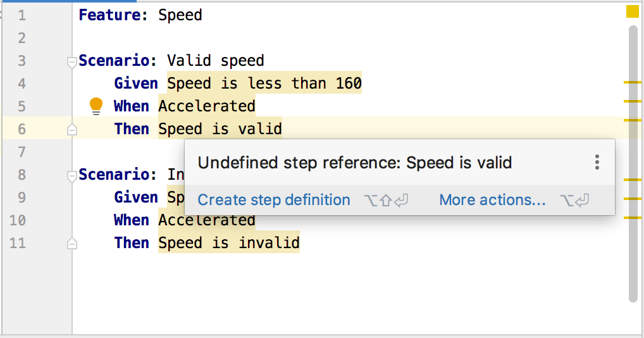Click the 'Accelerated' step on line 5
The image size is (644, 338).
[206, 106]
